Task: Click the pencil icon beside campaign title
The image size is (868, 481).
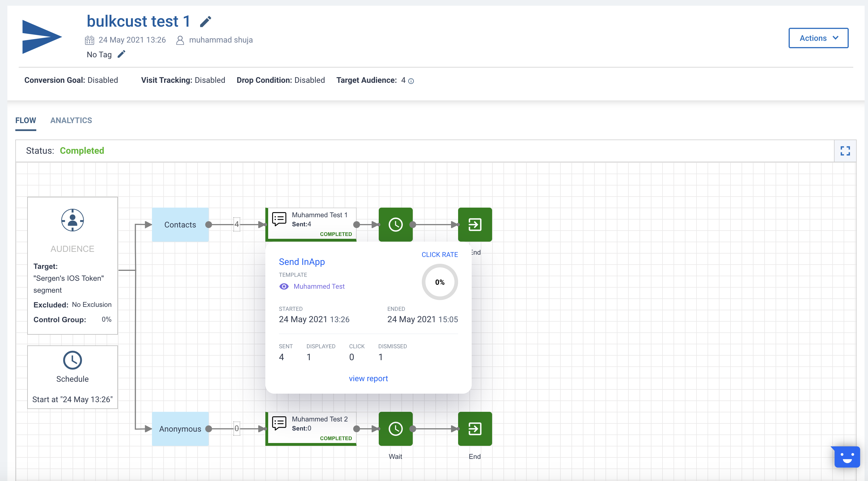Action: (x=206, y=22)
